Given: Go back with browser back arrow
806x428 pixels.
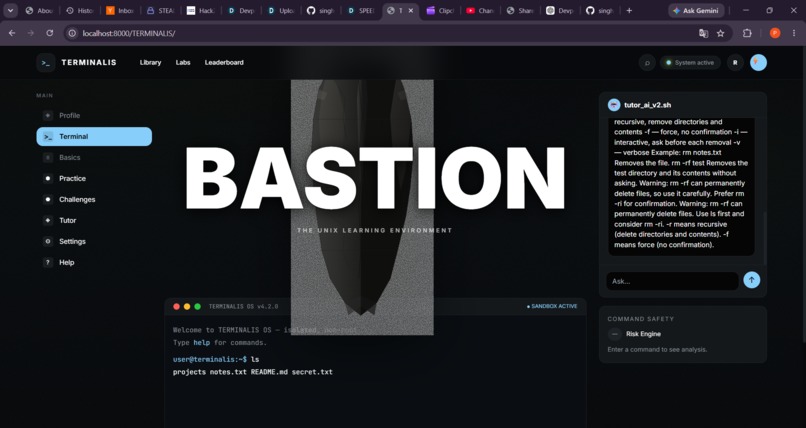Looking at the screenshot, I should [x=12, y=33].
